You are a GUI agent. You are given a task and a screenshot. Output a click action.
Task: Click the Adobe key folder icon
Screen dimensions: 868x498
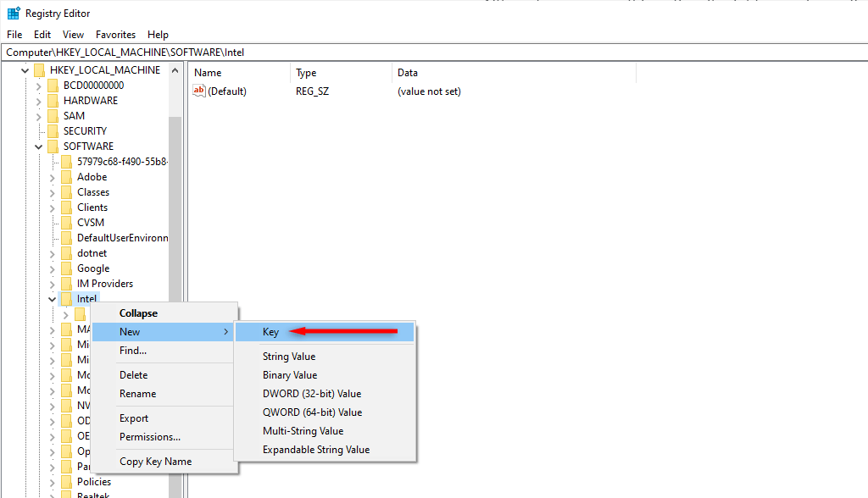[x=66, y=177]
